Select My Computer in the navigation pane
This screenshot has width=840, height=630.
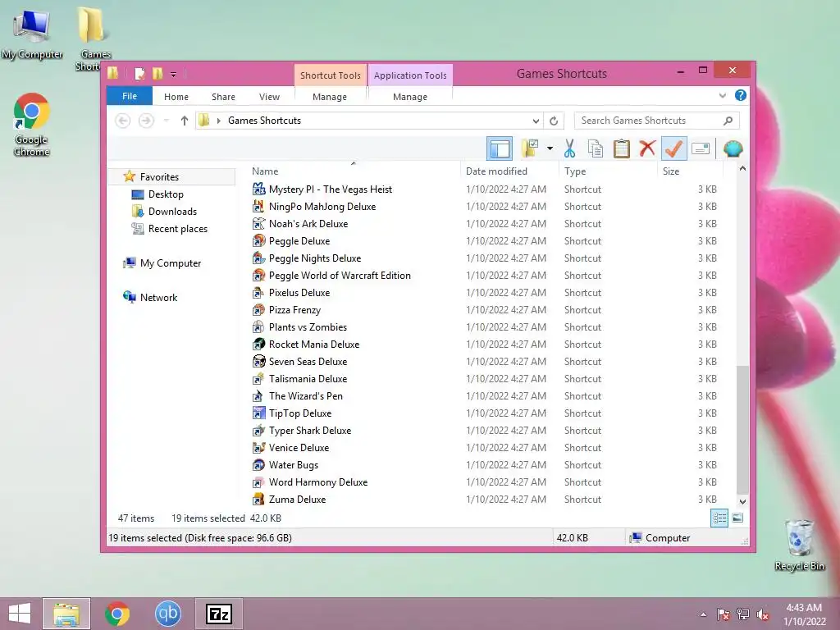tap(171, 263)
